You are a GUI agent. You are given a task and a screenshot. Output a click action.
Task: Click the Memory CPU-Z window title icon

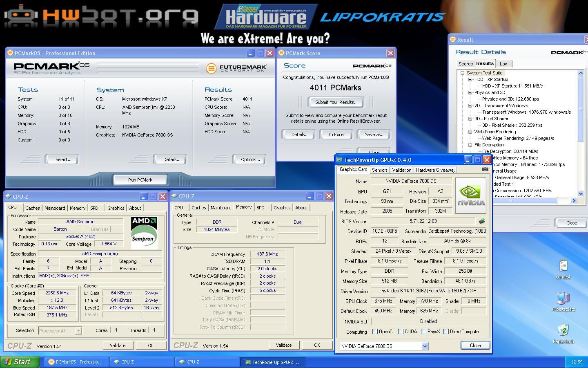[x=174, y=196]
